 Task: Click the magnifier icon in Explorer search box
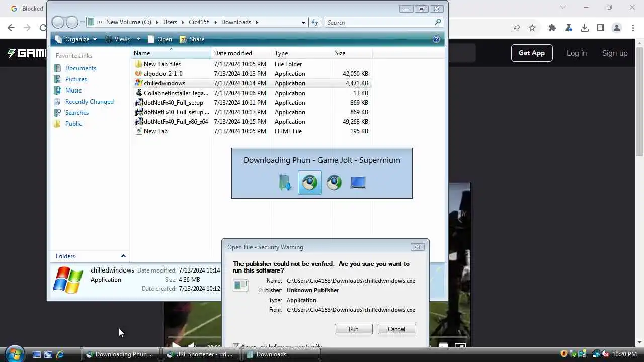tap(438, 22)
